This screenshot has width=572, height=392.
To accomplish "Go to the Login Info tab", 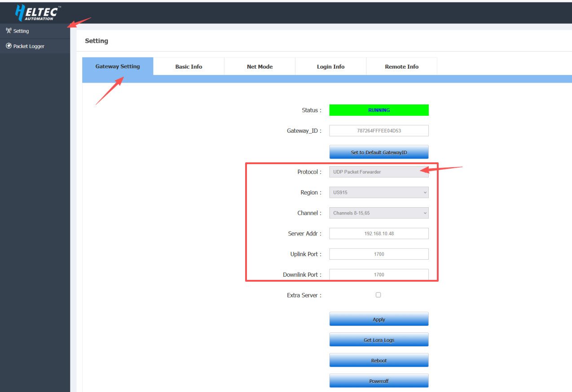I will point(330,66).
